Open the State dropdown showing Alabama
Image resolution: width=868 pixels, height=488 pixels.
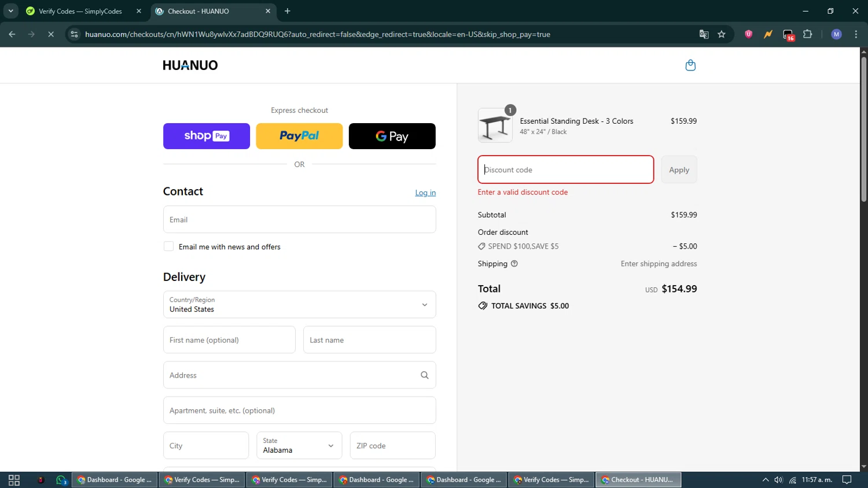(x=299, y=446)
